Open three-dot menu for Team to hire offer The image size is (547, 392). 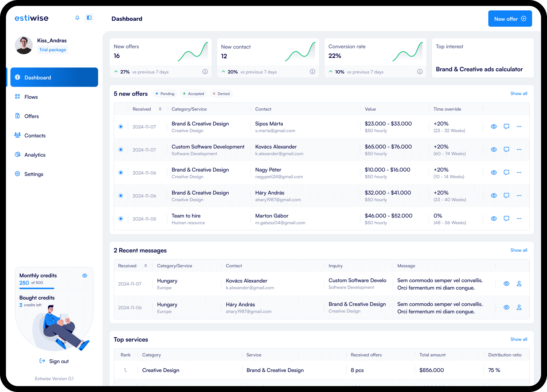click(x=519, y=219)
